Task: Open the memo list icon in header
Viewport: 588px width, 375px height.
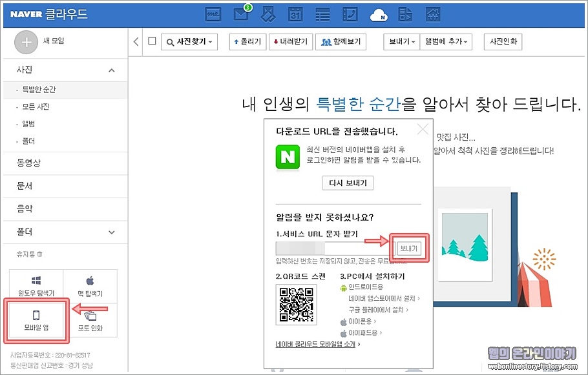Action: point(322,15)
